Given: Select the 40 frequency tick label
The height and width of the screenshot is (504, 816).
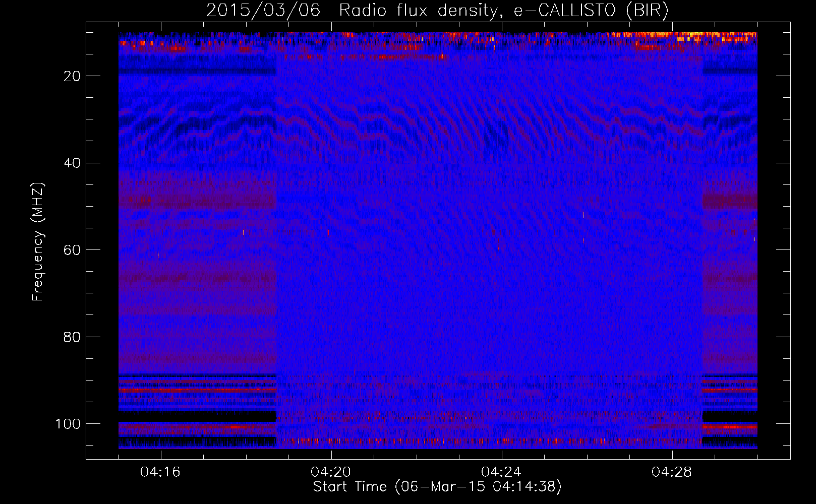Looking at the screenshot, I should (x=72, y=163).
